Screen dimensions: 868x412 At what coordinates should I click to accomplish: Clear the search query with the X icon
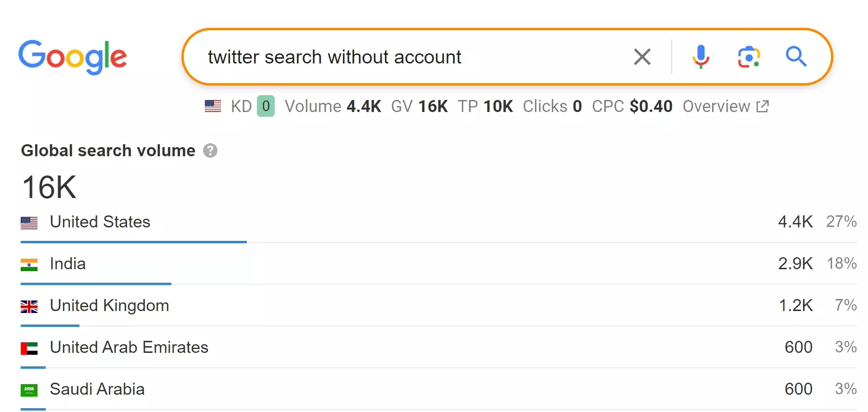642,57
